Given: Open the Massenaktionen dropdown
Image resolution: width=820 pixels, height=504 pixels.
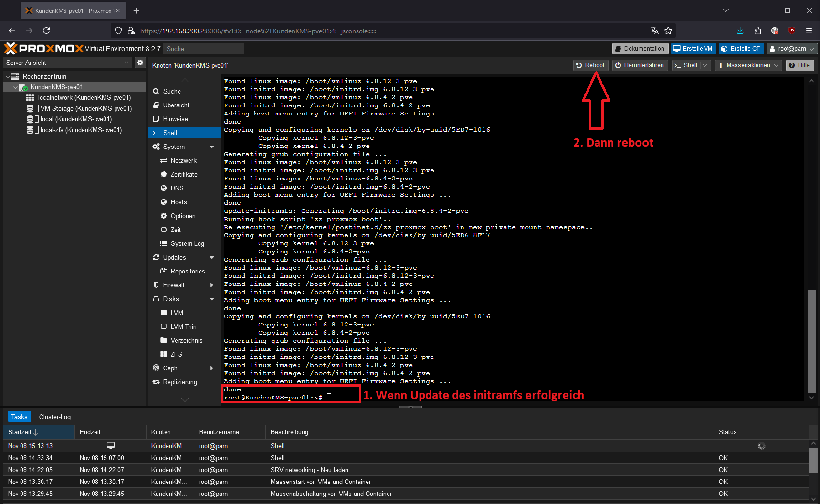Looking at the screenshot, I should click(748, 65).
